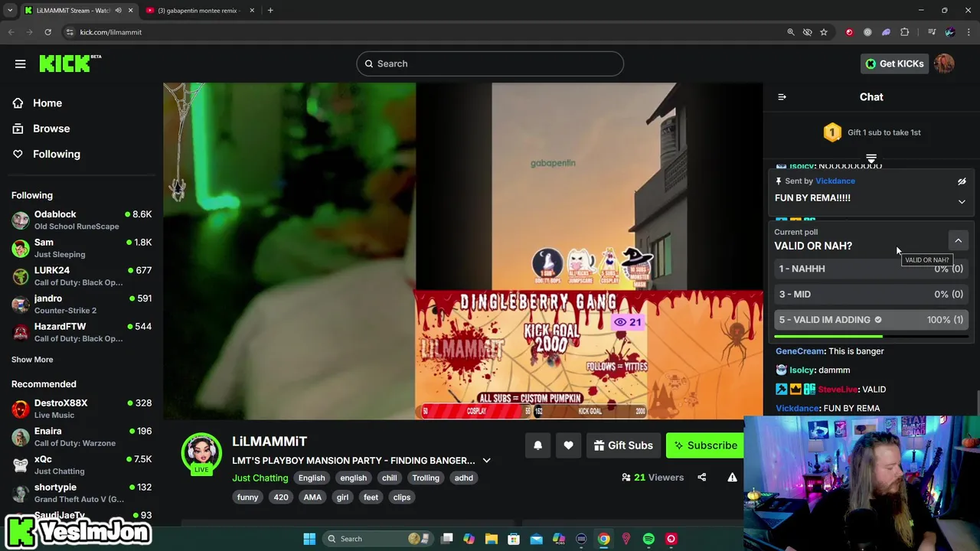
Task: Collapse chat using the chat panel icon
Action: tap(782, 97)
